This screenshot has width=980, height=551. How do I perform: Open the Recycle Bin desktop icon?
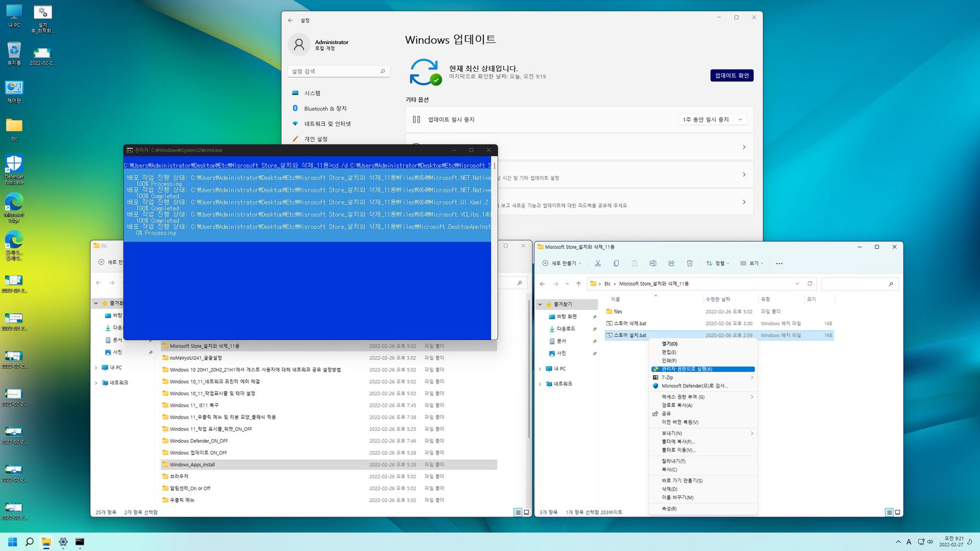point(14,54)
